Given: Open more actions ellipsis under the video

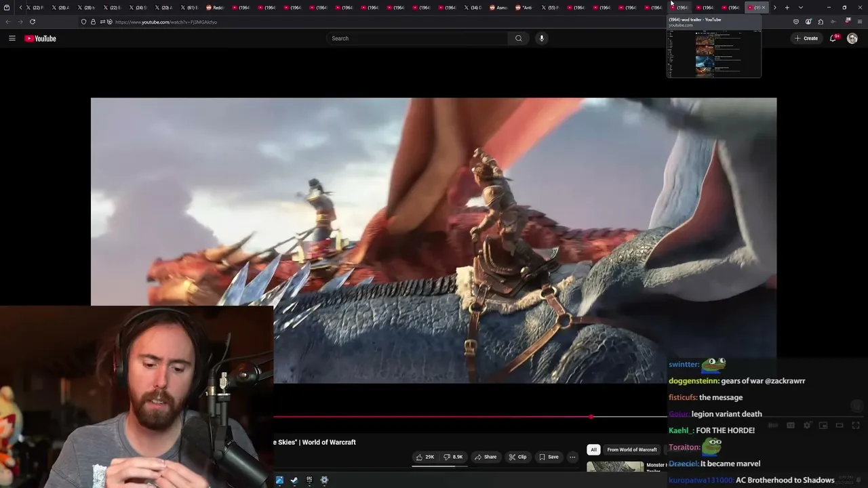Looking at the screenshot, I should point(572,457).
